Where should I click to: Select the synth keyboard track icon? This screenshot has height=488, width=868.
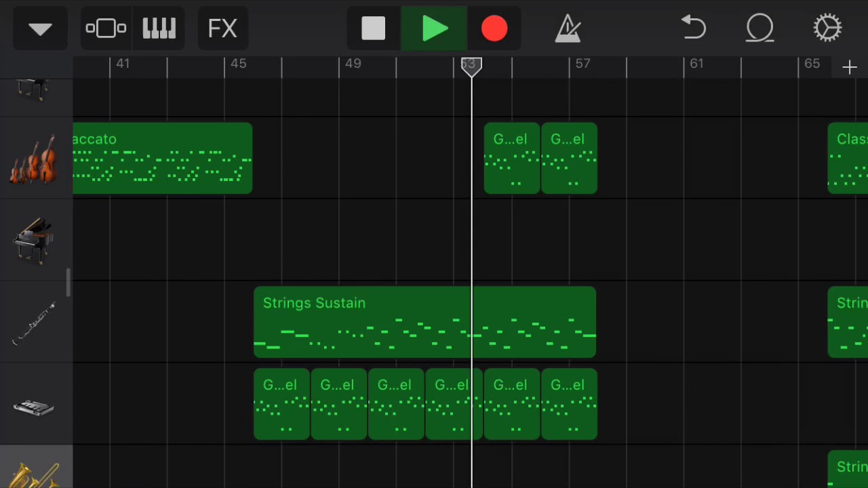click(x=33, y=407)
